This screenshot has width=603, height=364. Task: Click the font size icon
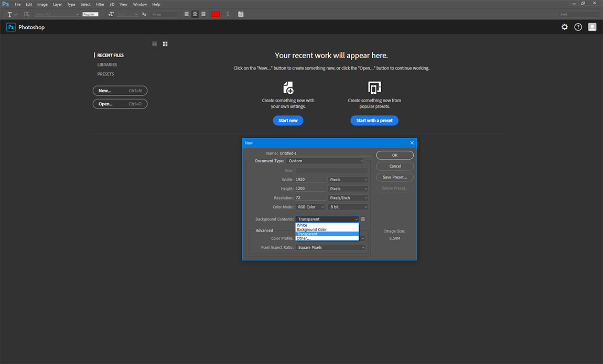click(x=111, y=14)
